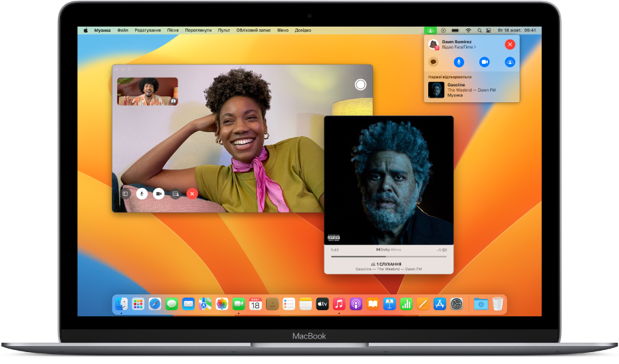Image resolution: width=619 pixels, height=364 pixels.
Task: Open Messages chat from SharePlay panel
Action: pyautogui.click(x=433, y=62)
